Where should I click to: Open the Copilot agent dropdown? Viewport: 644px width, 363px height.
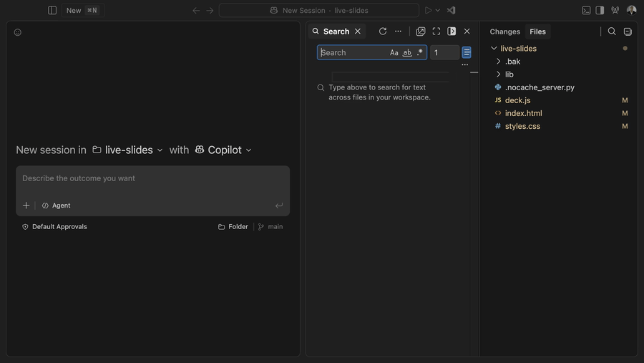click(223, 150)
